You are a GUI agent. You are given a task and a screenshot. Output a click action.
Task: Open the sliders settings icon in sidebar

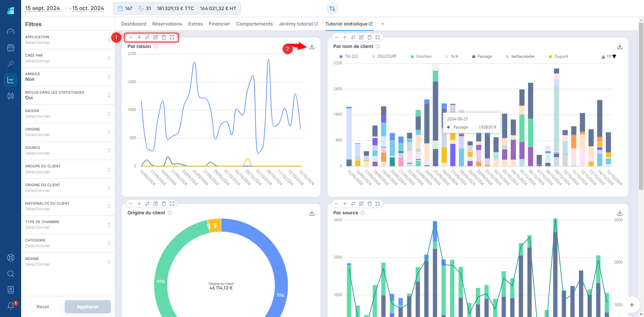click(11, 96)
